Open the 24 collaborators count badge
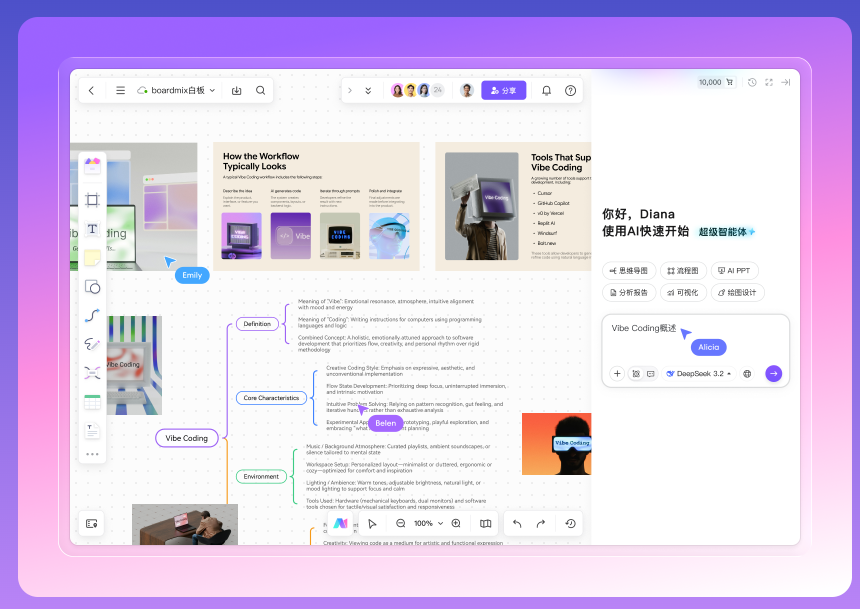This screenshot has height=609, width=860. [437, 90]
